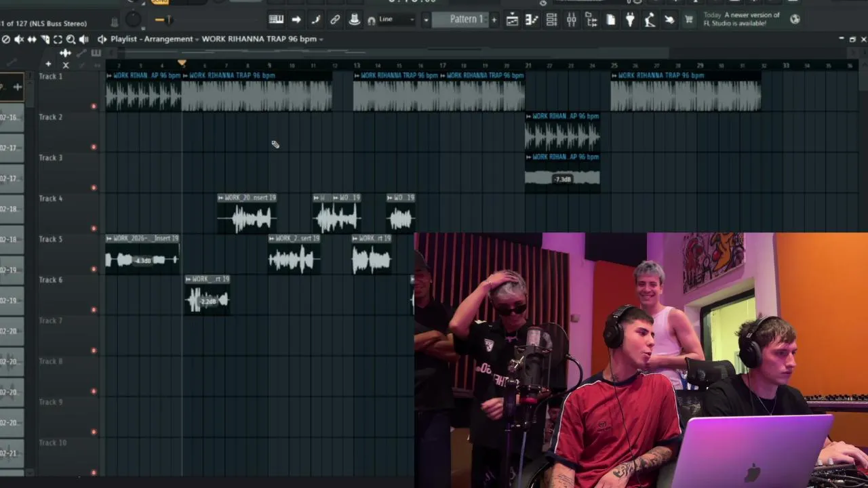This screenshot has height=488, width=868.
Task: Click the pattern clip focus piano icon
Action: 96,53
